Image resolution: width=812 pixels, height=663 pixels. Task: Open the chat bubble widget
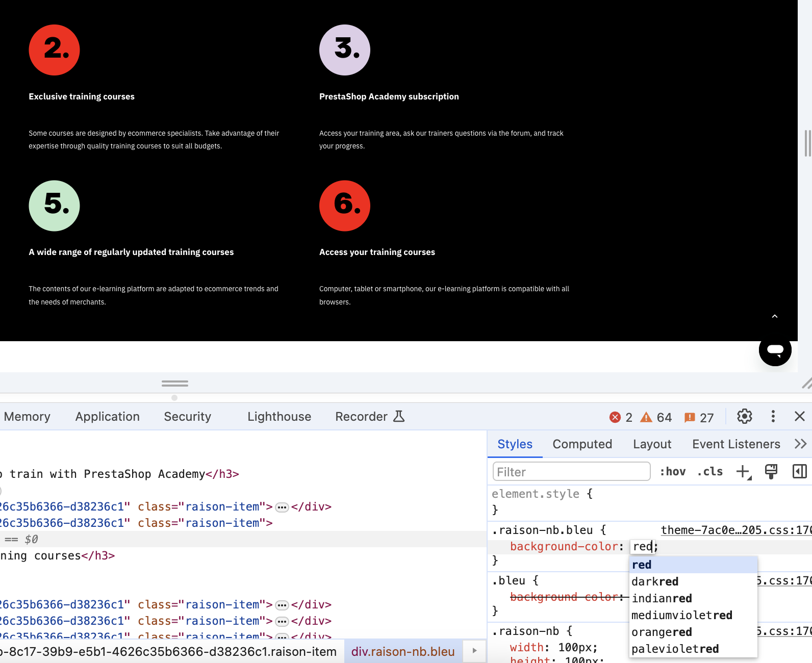(775, 350)
